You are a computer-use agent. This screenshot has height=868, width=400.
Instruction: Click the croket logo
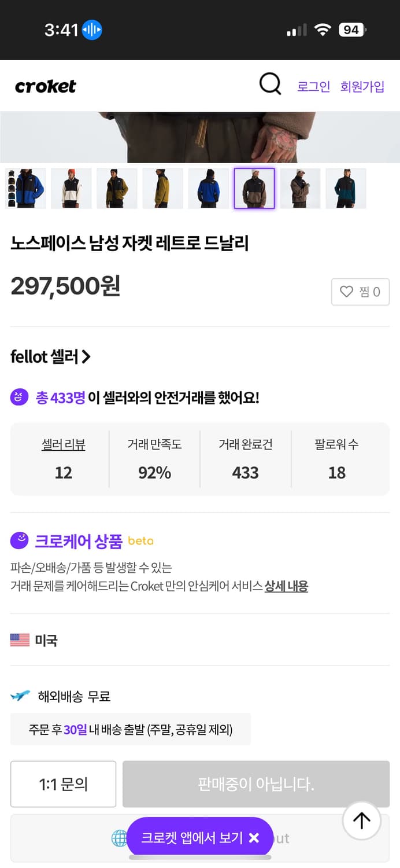point(46,86)
